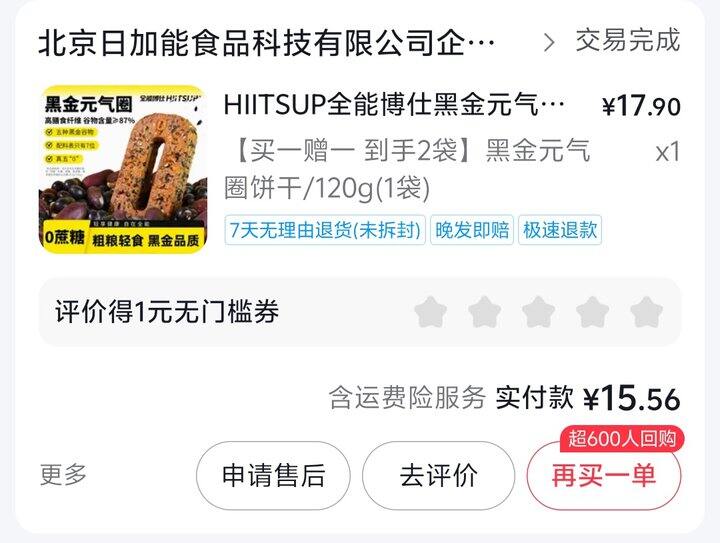Open the HIITSUP全能博仕黑金元气 product title
This screenshot has width=720, height=543.
pyautogui.click(x=394, y=105)
